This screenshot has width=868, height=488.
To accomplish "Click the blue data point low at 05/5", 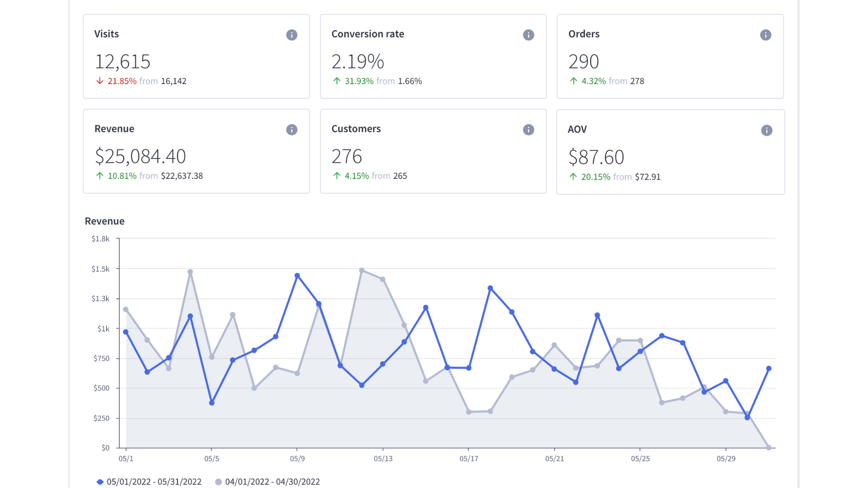I will [x=212, y=403].
